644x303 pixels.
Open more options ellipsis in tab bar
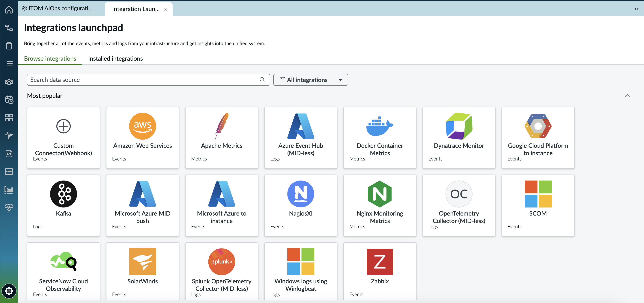[x=637, y=9]
